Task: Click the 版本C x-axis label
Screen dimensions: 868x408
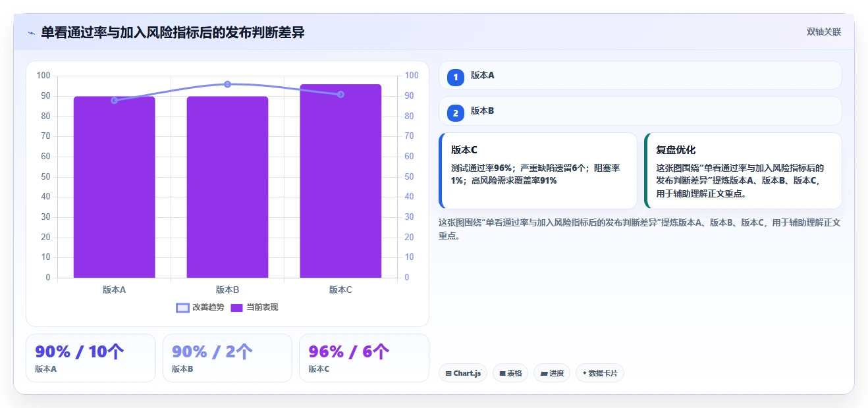Action: [340, 290]
